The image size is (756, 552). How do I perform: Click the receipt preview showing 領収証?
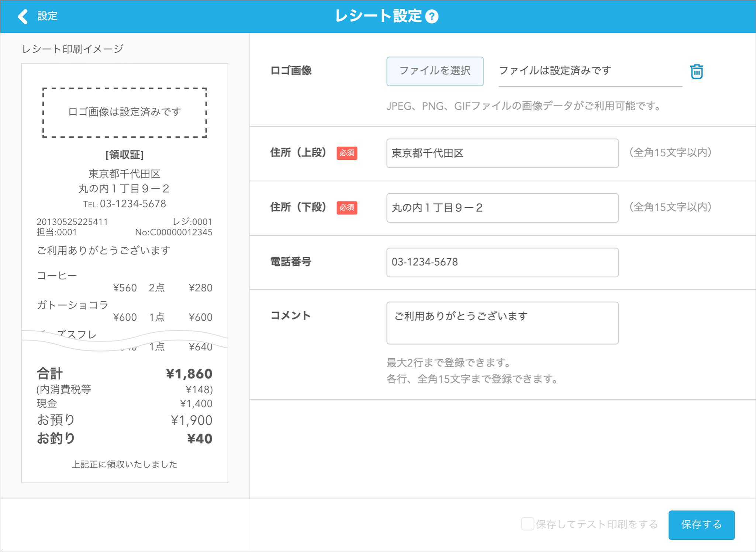[124, 155]
